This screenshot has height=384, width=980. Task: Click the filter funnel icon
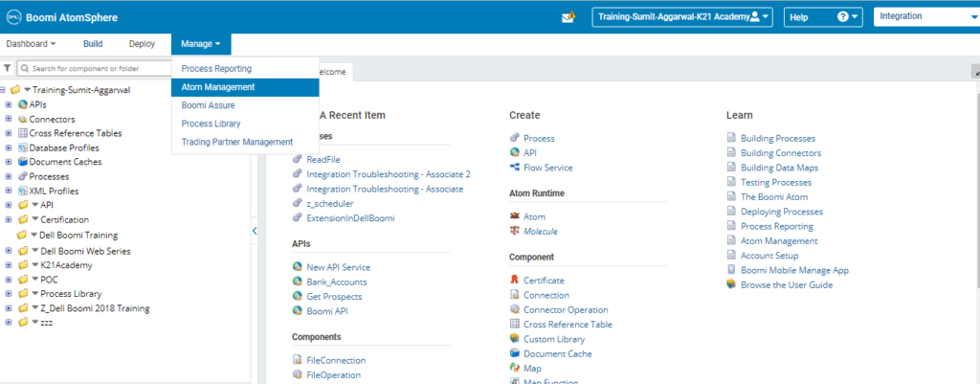point(8,68)
